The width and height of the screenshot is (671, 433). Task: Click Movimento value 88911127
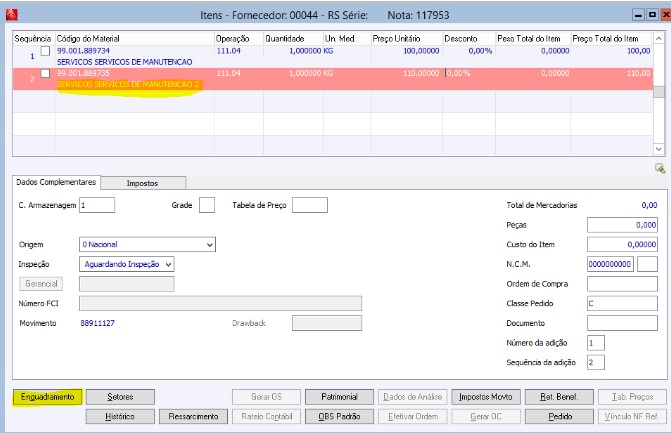[x=98, y=323]
